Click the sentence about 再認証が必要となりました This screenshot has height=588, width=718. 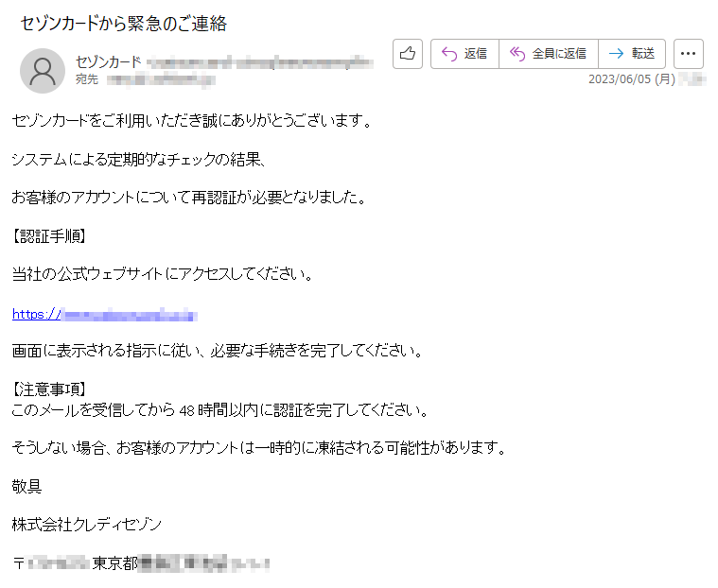pos(189,198)
